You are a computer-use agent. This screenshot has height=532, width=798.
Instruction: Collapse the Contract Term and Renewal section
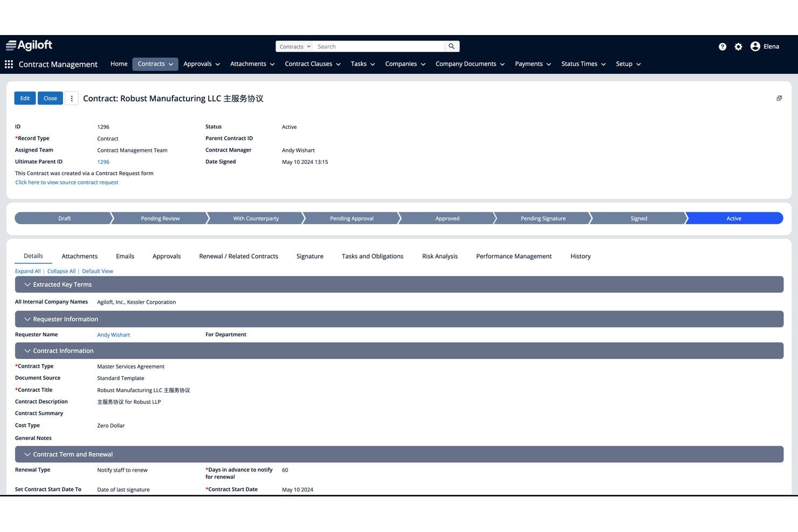[399, 454]
